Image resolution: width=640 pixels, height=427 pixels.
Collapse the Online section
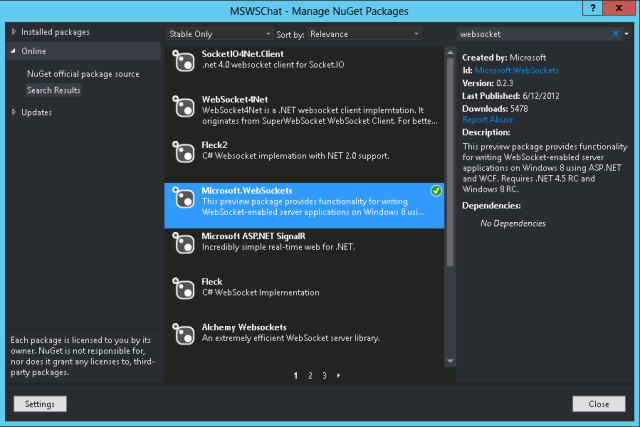pos(13,51)
